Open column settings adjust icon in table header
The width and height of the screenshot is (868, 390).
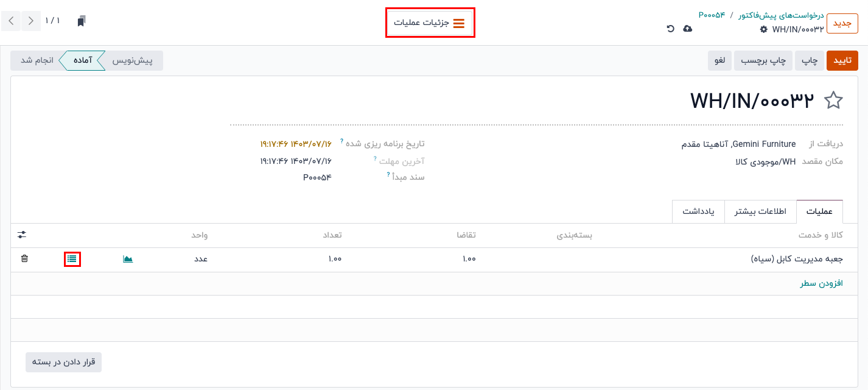point(22,235)
